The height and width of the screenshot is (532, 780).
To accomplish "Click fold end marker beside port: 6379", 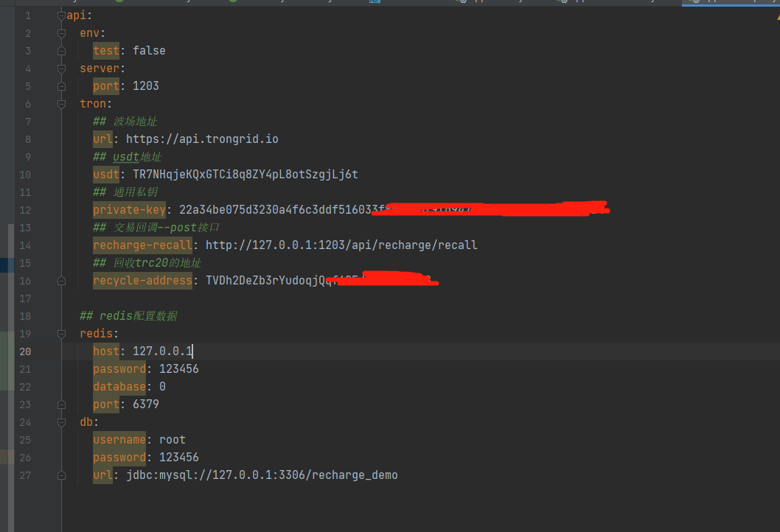I will coord(62,405).
